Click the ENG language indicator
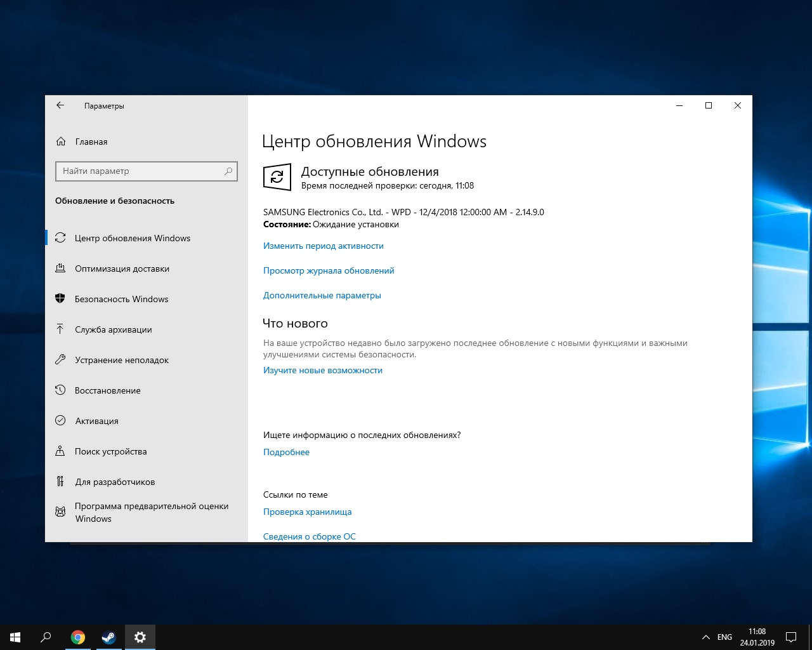This screenshot has width=812, height=650. [x=724, y=637]
